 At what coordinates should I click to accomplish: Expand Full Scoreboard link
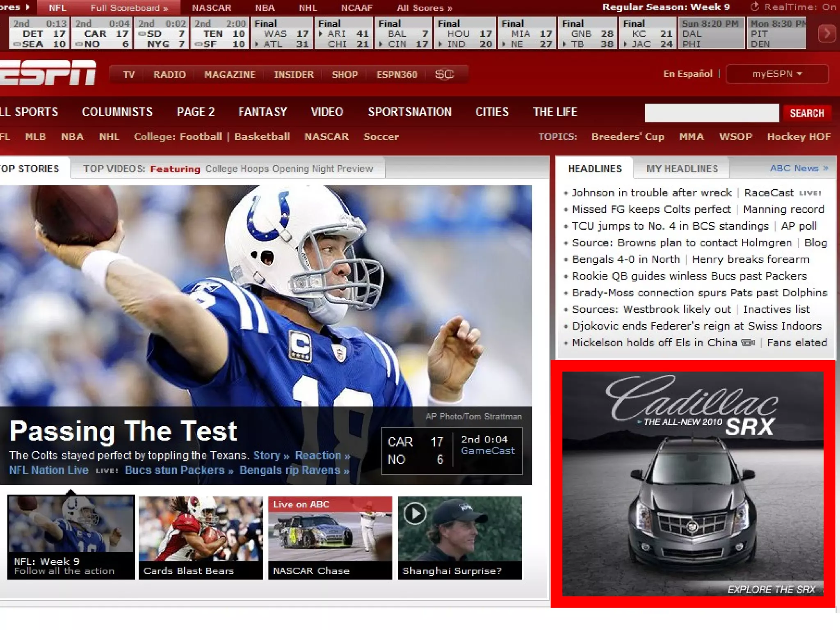[129, 8]
